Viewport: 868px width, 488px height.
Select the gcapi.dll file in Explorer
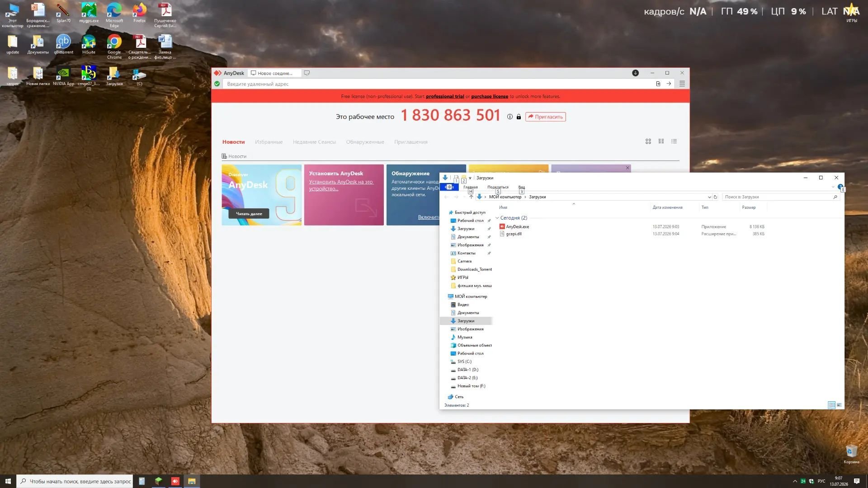tap(514, 234)
